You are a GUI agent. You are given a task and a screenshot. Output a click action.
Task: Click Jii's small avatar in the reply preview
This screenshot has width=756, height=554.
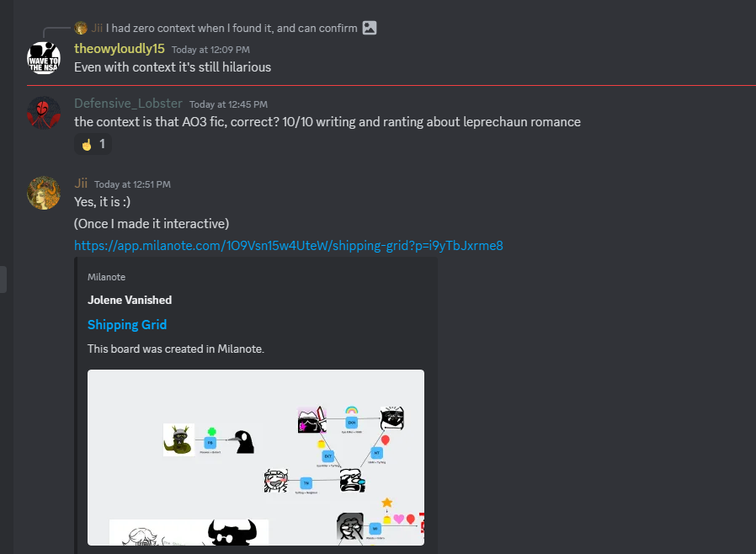[x=81, y=28]
